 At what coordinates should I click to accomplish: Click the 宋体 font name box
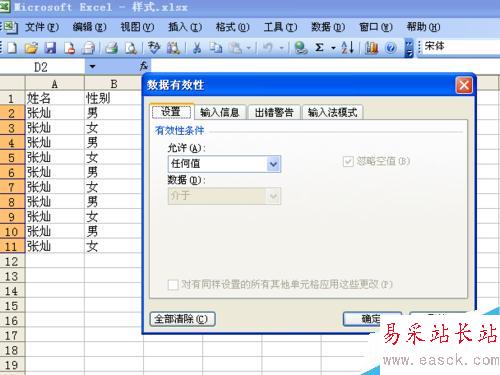tap(461, 47)
